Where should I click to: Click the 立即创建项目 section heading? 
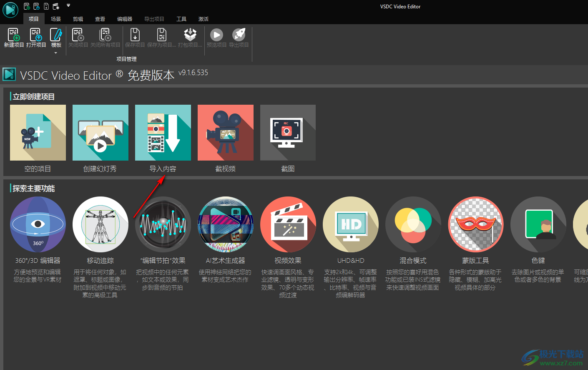(34, 97)
